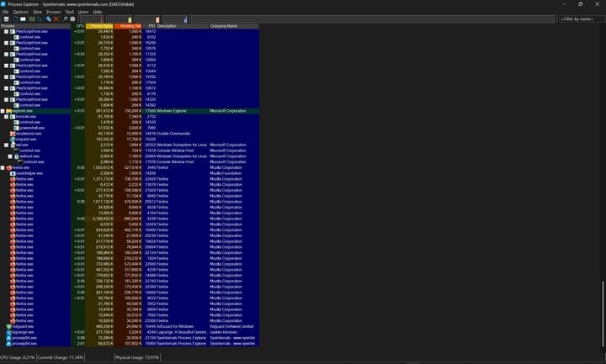The image size is (606, 364).
Task: Open the Options menu
Action: click(x=20, y=12)
